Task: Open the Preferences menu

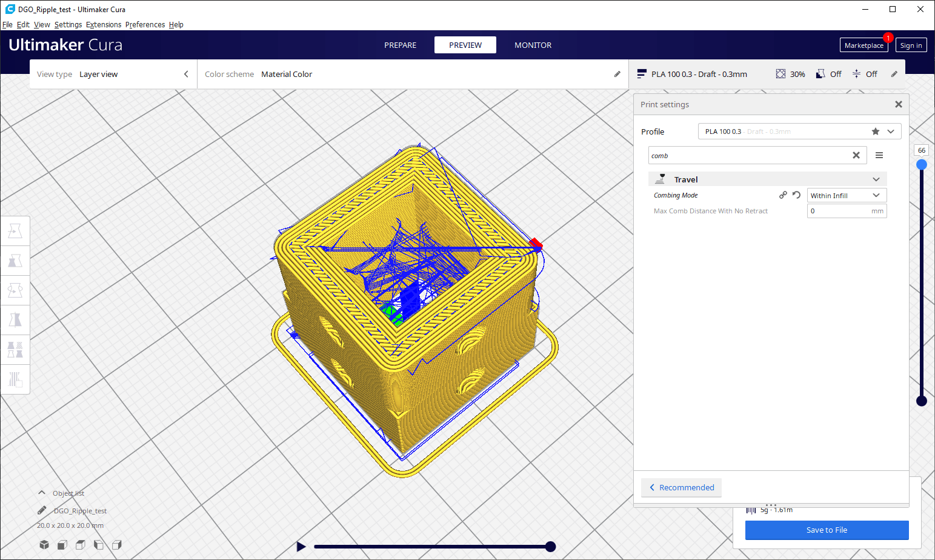Action: click(x=145, y=25)
